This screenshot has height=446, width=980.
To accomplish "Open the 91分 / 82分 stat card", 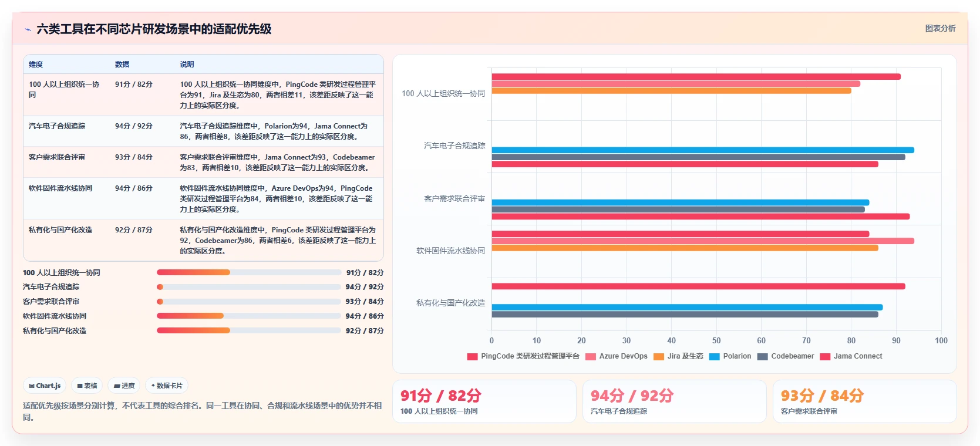I will [x=484, y=401].
